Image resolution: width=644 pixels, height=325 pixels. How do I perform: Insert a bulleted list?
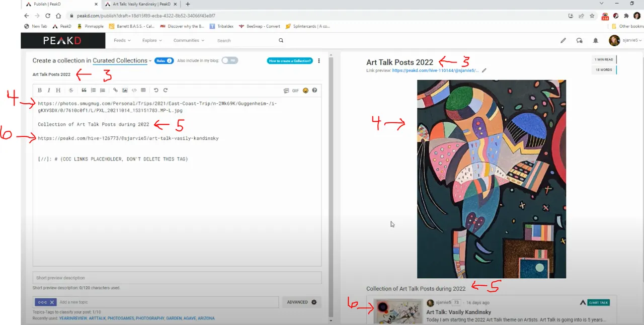click(103, 91)
